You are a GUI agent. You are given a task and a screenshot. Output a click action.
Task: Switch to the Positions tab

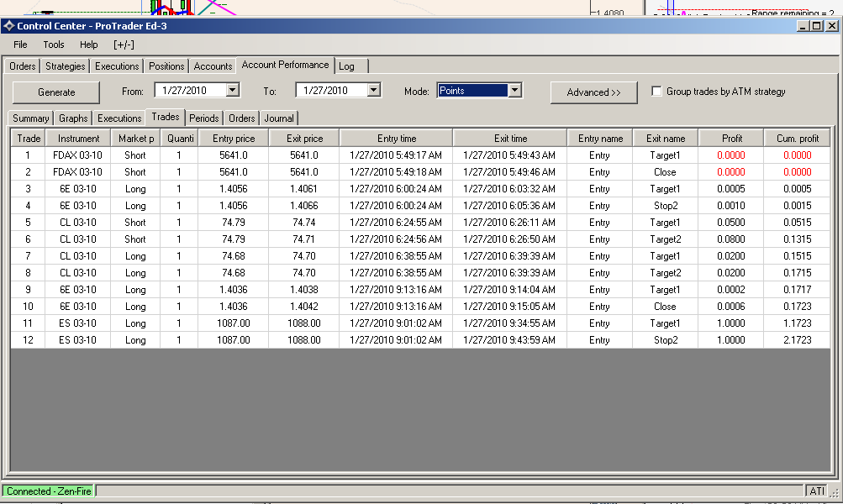click(x=166, y=66)
